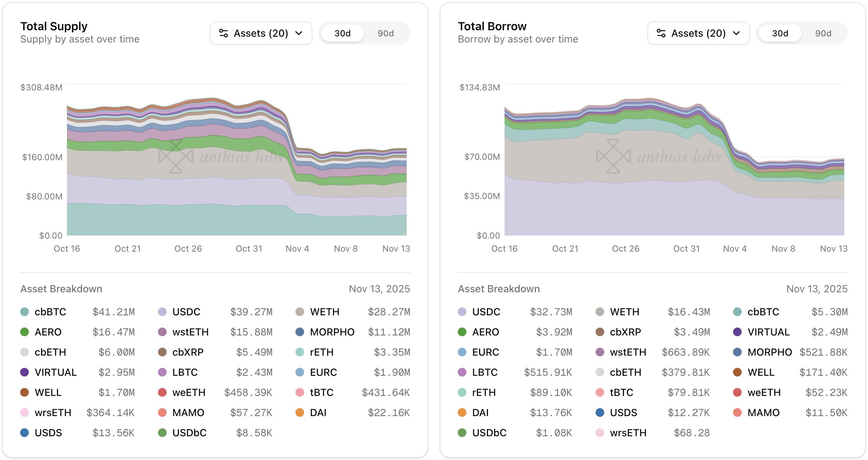
Task: Click WETH entry in Supply Asset Breakdown
Action: click(x=325, y=312)
